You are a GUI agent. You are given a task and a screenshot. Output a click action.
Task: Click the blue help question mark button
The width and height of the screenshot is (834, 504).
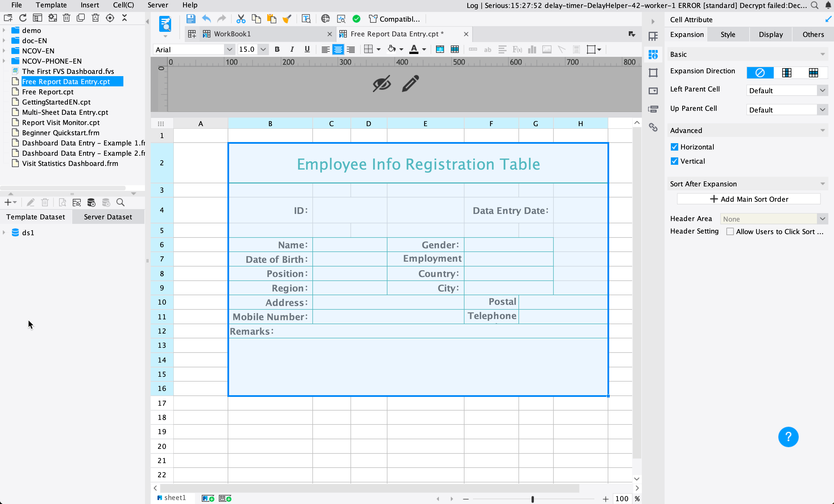point(788,437)
